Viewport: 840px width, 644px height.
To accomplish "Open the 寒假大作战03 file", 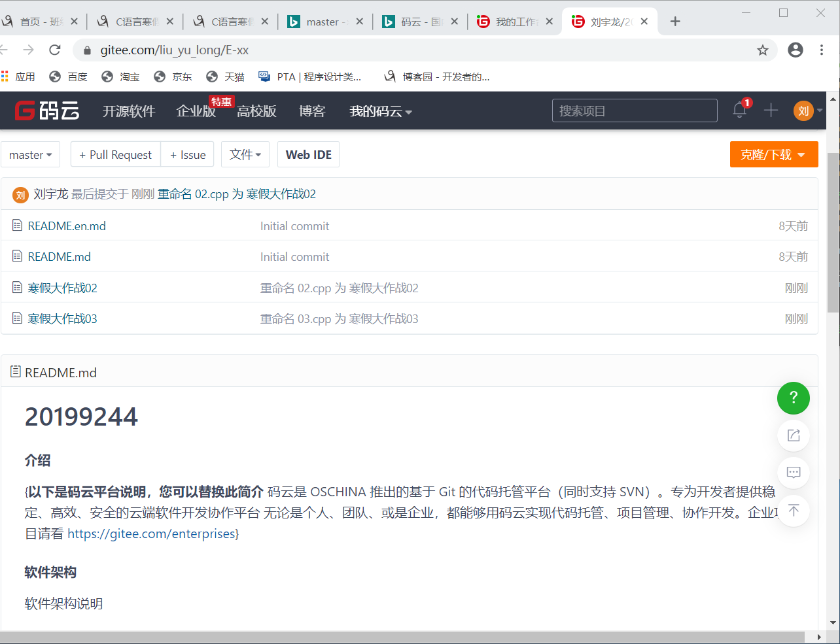I will 63,318.
